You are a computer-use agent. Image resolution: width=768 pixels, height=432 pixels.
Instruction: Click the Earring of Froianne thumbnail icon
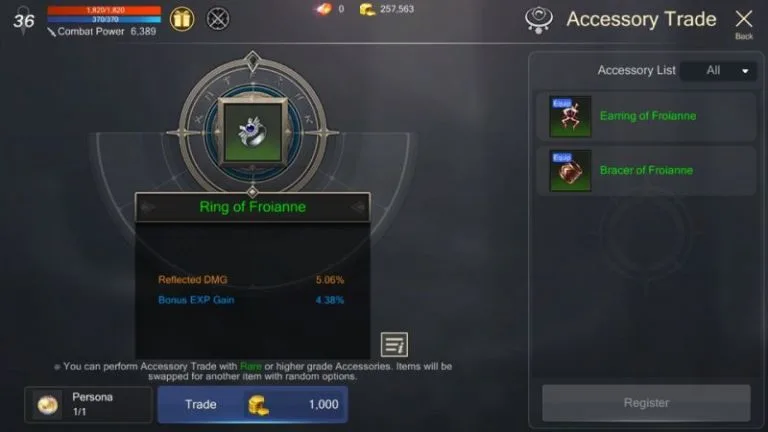tap(570, 117)
